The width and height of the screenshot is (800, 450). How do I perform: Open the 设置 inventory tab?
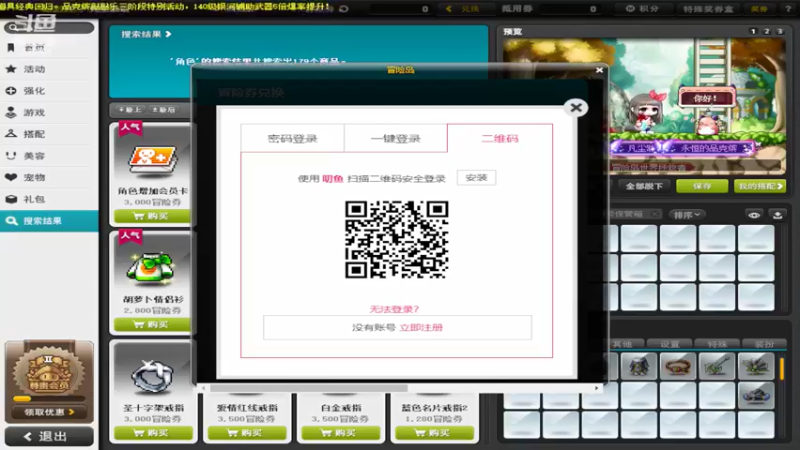click(x=669, y=344)
